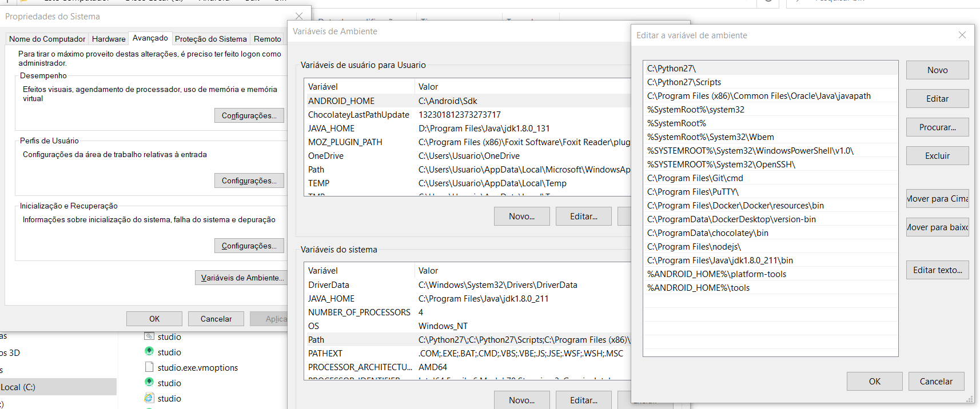980x409 pixels.
Task: Confirm the path editor dialog with OK
Action: point(875,382)
